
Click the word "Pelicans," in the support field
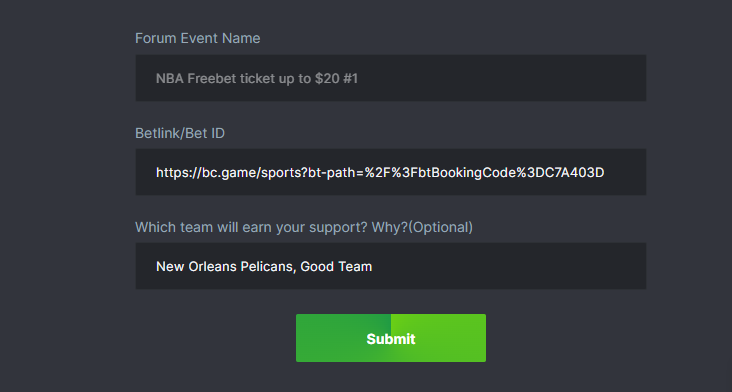click(268, 266)
